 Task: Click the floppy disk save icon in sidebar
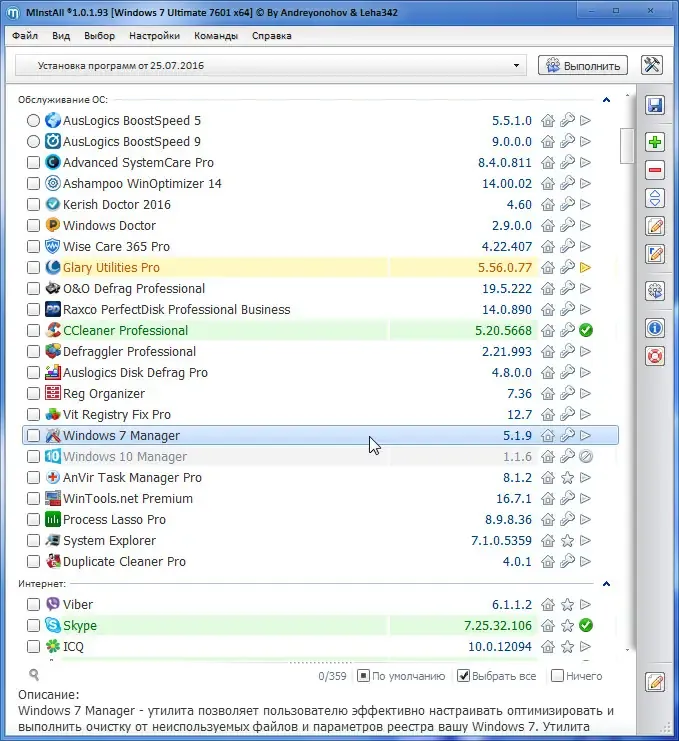coord(655,105)
